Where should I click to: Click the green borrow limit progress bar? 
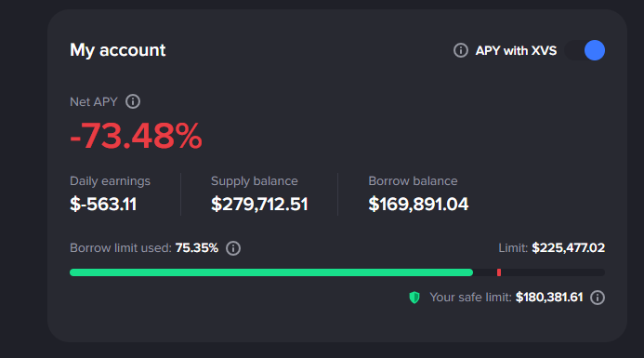click(x=271, y=272)
